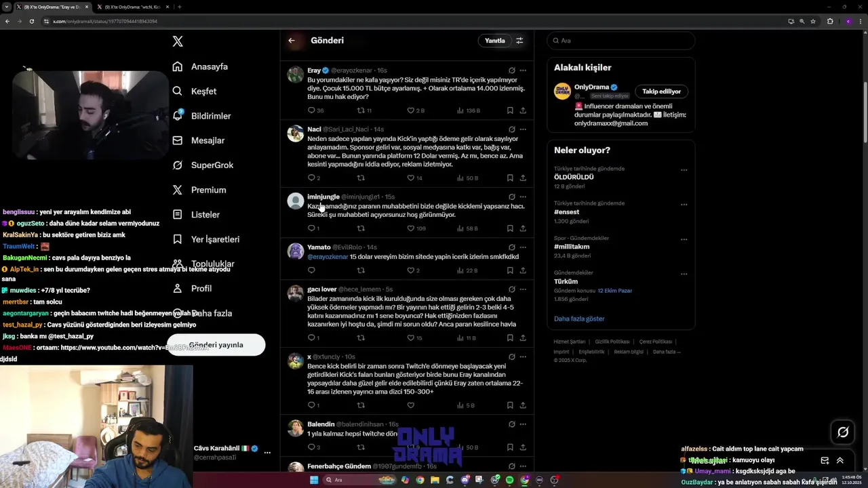Open Listeler in the sidebar
The width and height of the screenshot is (868, 488).
point(196,214)
